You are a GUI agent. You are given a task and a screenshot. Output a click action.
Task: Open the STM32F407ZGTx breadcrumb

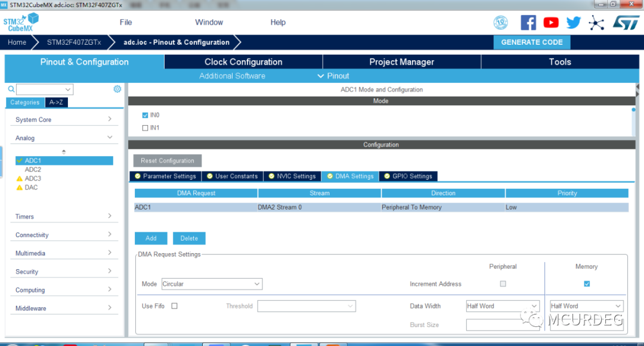[74, 42]
